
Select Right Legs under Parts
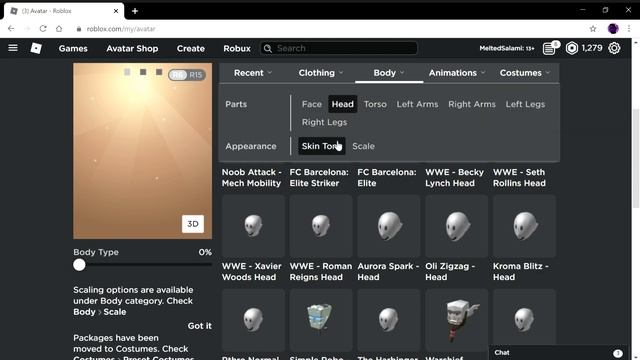(324, 122)
